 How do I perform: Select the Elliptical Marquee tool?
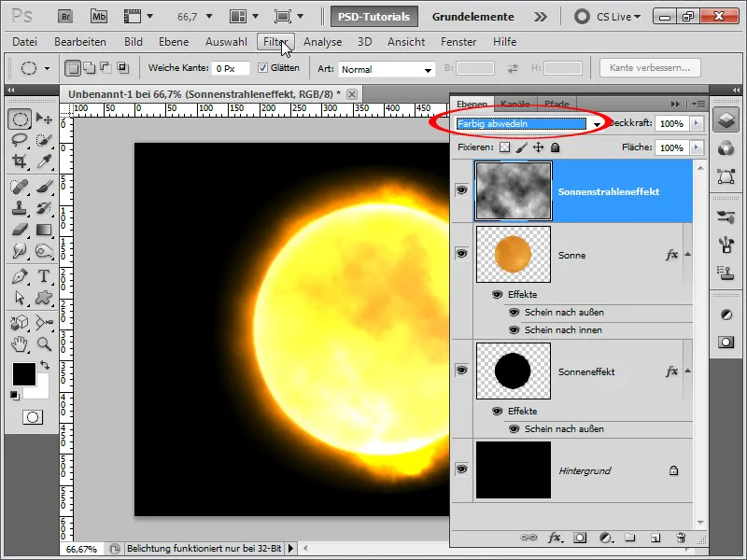pyautogui.click(x=20, y=119)
